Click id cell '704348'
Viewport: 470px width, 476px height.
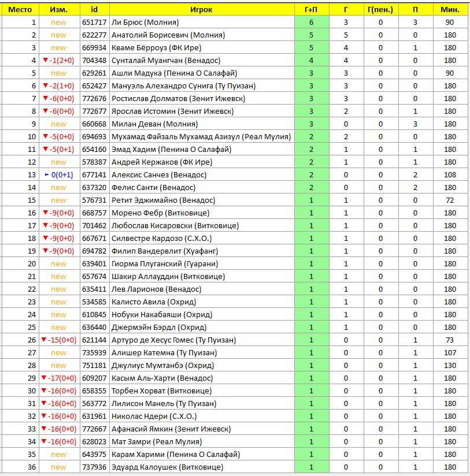click(94, 61)
